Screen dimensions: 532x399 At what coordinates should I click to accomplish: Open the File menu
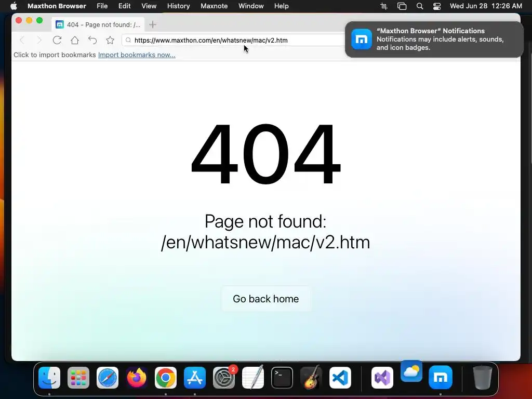tap(102, 6)
